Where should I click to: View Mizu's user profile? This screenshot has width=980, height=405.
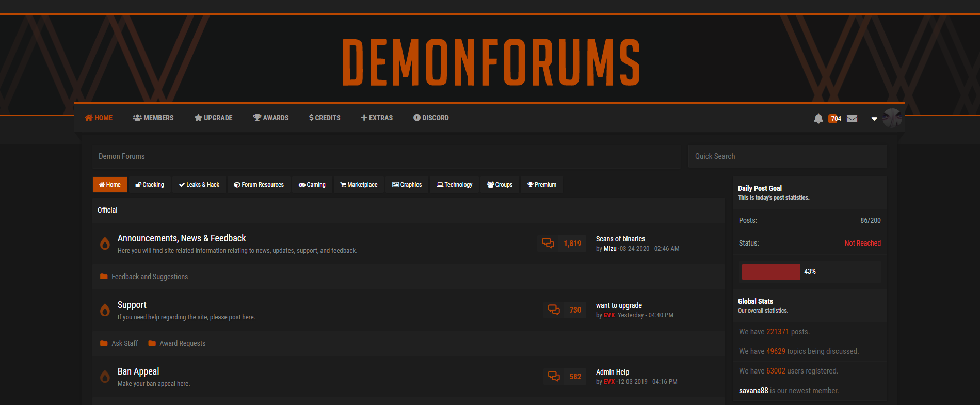tap(610, 249)
